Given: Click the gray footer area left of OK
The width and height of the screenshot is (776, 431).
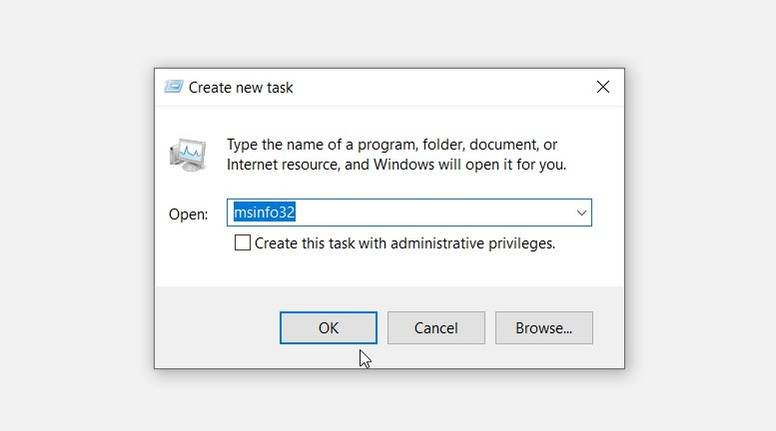Looking at the screenshot, I should pyautogui.click(x=215, y=328).
